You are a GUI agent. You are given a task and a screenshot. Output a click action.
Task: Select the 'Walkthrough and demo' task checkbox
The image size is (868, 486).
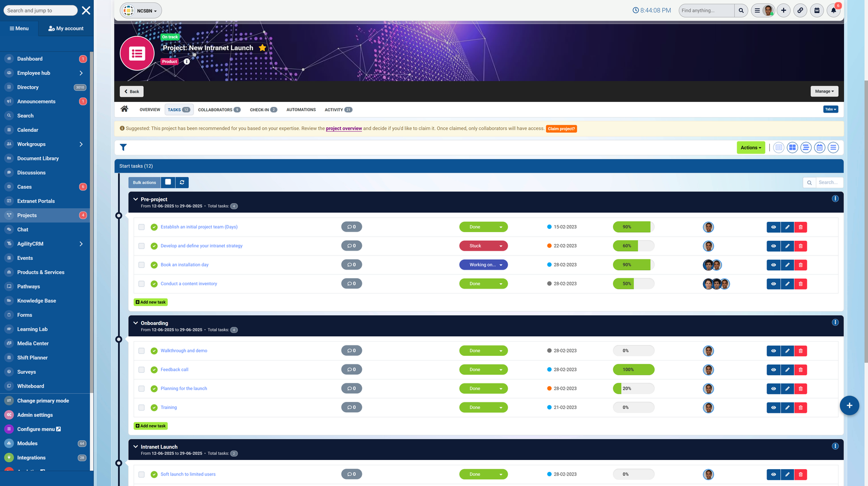(x=142, y=351)
